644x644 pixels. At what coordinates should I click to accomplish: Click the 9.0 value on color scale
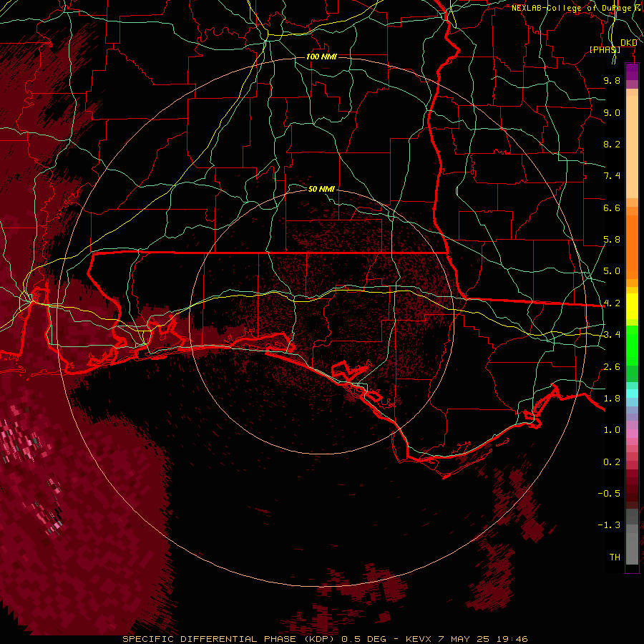[612, 112]
